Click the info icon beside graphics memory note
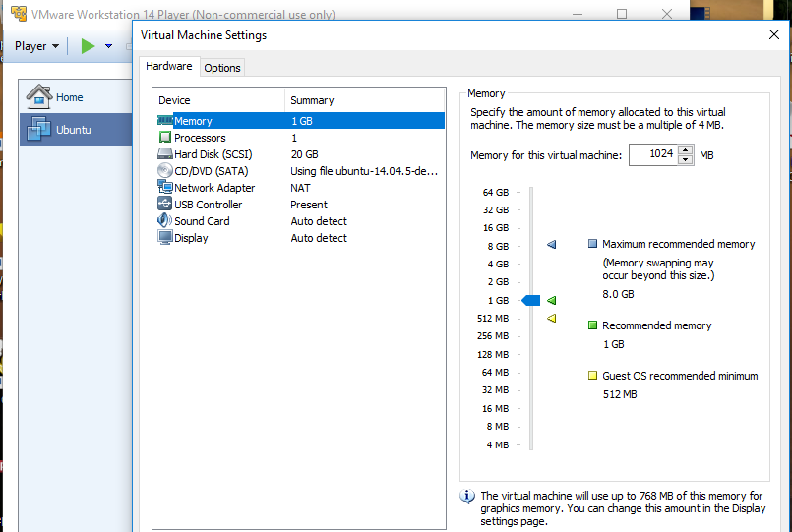Viewport: 792px width, 532px height. pyautogui.click(x=467, y=497)
